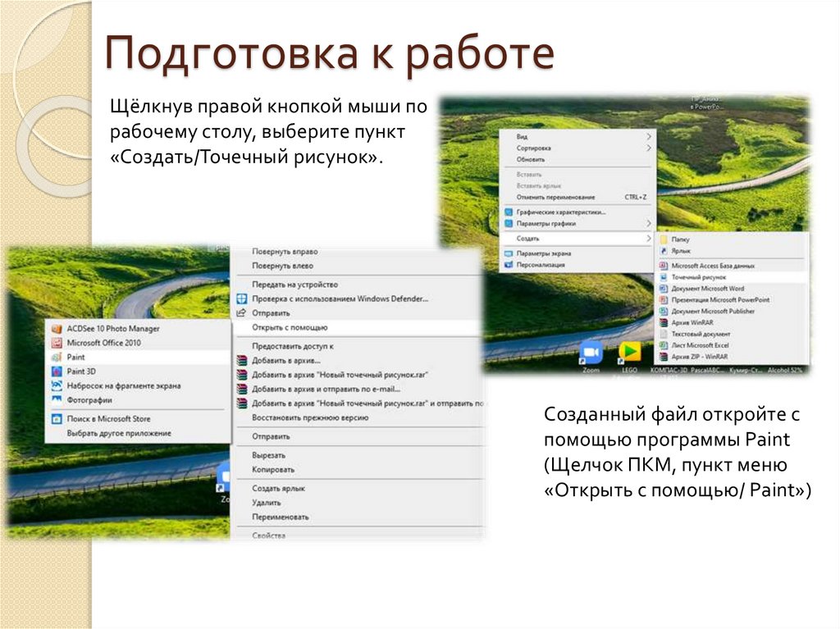Click the Paint palette icon
Image resolution: width=840 pixels, height=629 pixels.
point(57,357)
